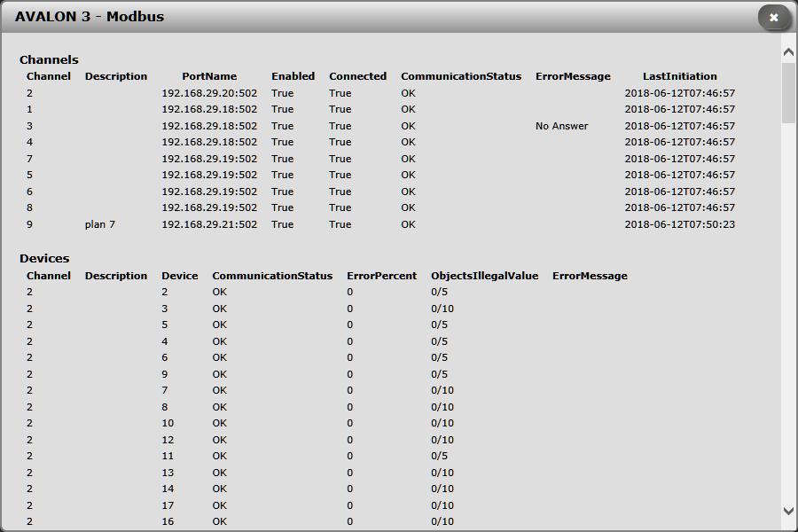Screen dimensions: 798x532
Task: Click the scrollbar up arrow
Action: [x=788, y=52]
